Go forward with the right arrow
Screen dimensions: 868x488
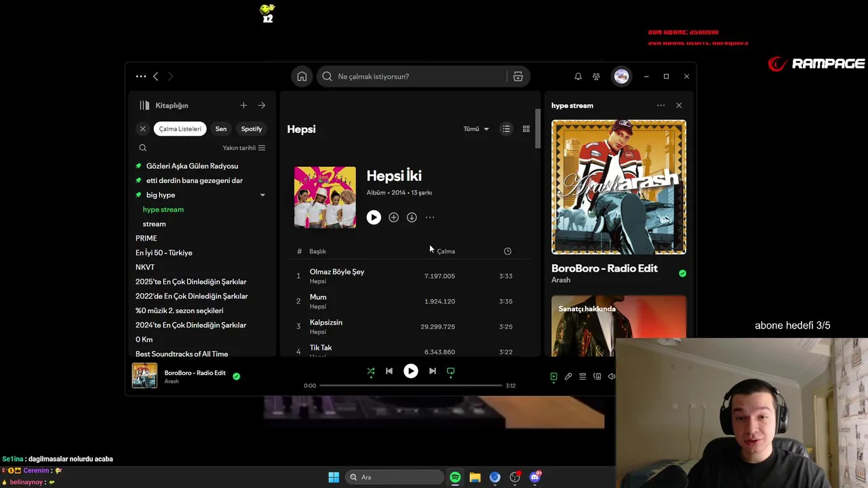tap(170, 77)
